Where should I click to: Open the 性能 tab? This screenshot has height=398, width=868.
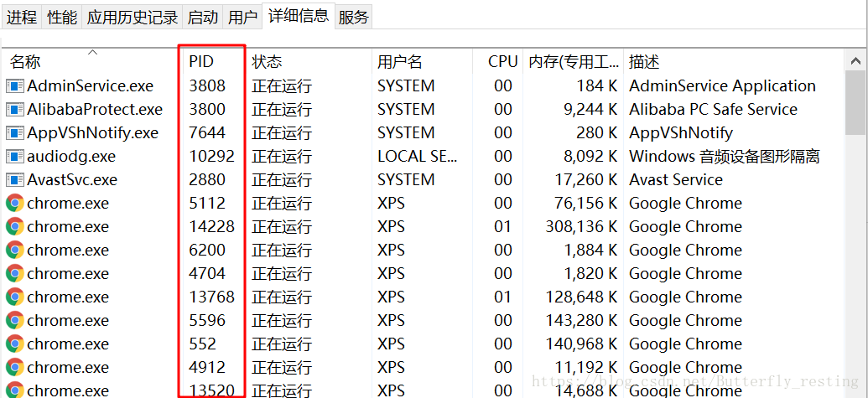[63, 17]
